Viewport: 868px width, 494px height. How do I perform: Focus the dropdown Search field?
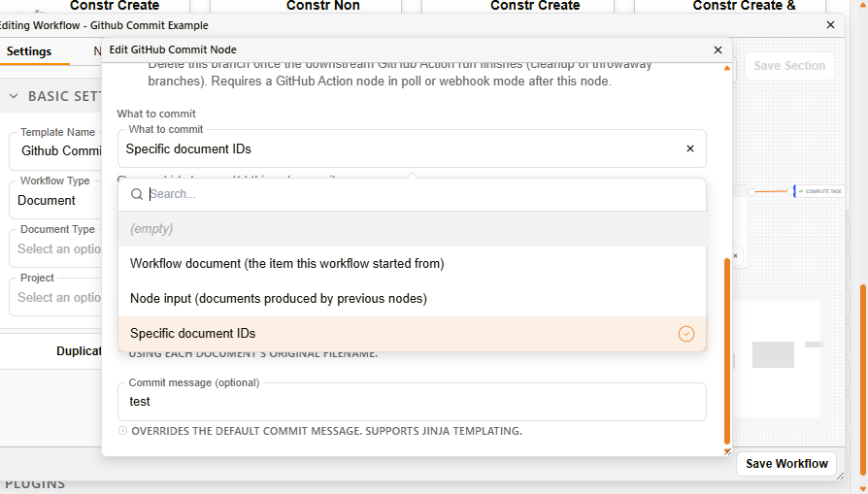click(x=413, y=194)
